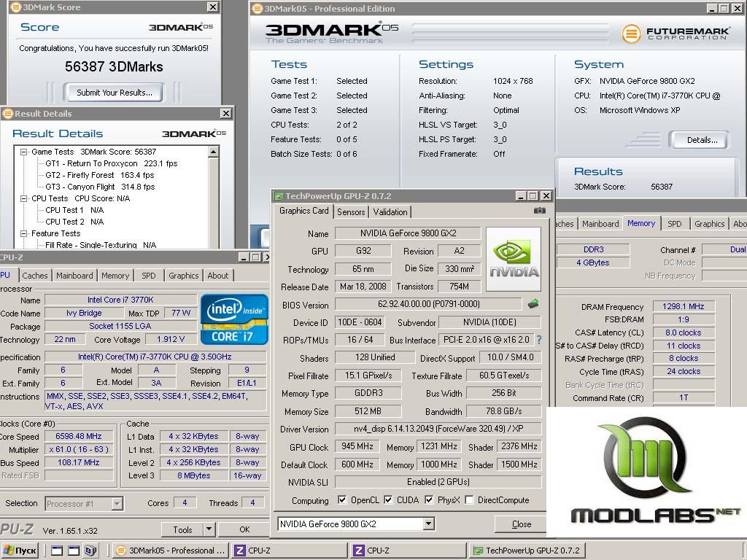Click Close button in GPU-Z
The height and width of the screenshot is (560, 747).
point(521,524)
